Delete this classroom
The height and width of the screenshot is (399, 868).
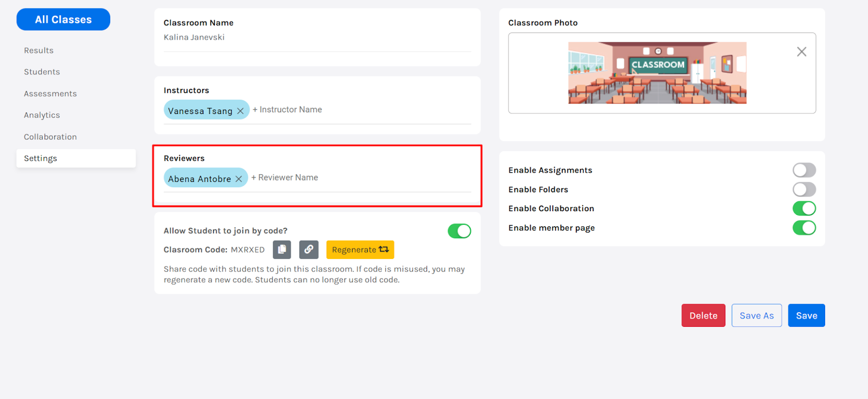coord(703,315)
